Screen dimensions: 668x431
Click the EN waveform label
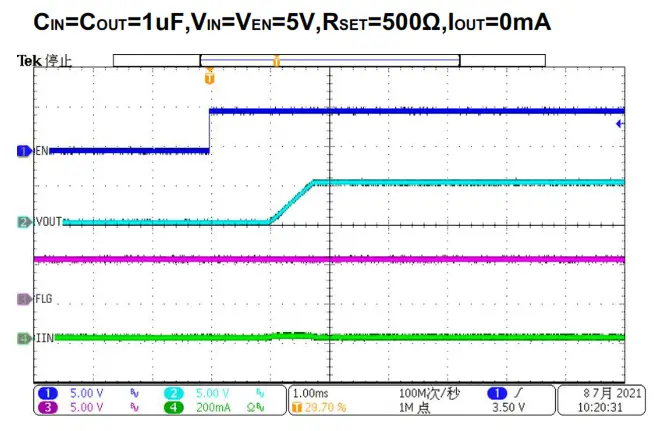click(x=42, y=151)
